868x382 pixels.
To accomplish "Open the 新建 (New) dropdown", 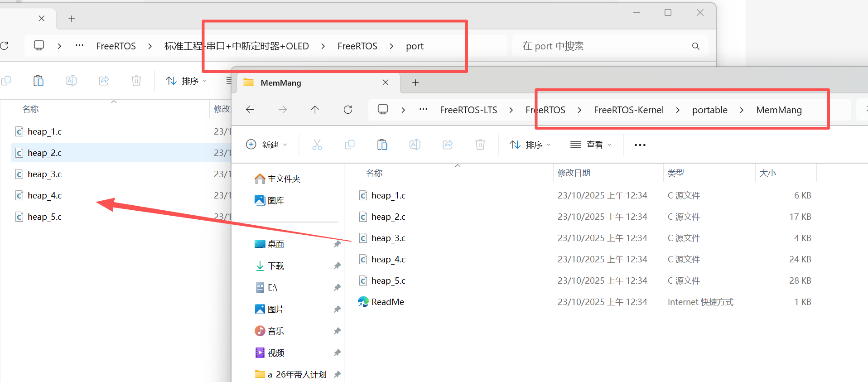I will point(266,145).
